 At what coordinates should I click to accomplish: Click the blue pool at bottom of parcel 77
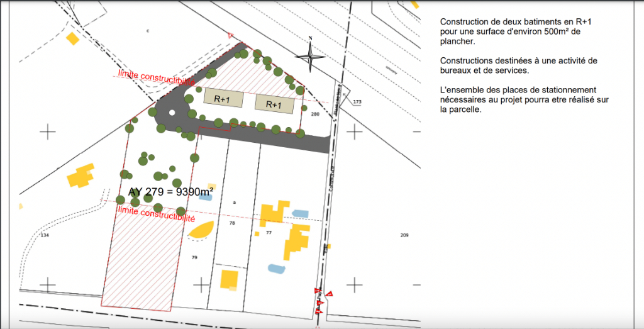pyautogui.click(x=277, y=269)
